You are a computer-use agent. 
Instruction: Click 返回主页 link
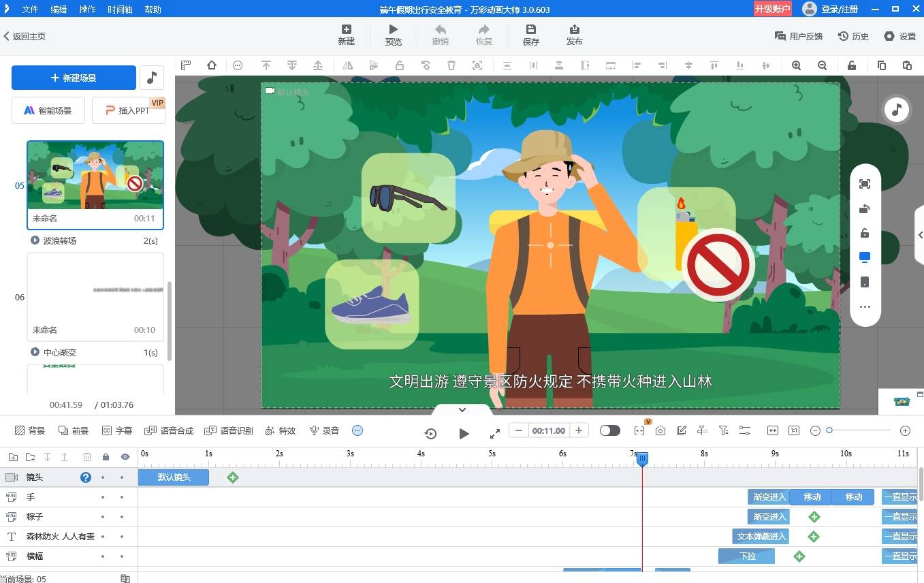[x=25, y=36]
